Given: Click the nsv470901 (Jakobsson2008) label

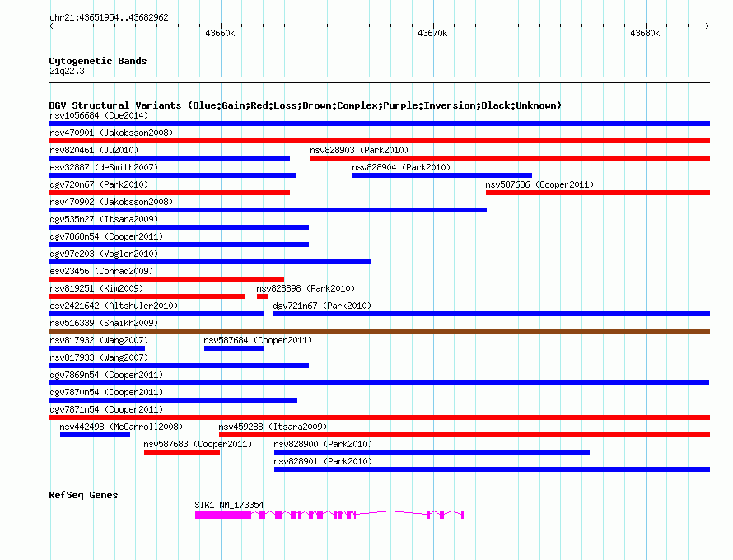Looking at the screenshot, I should pyautogui.click(x=111, y=133).
